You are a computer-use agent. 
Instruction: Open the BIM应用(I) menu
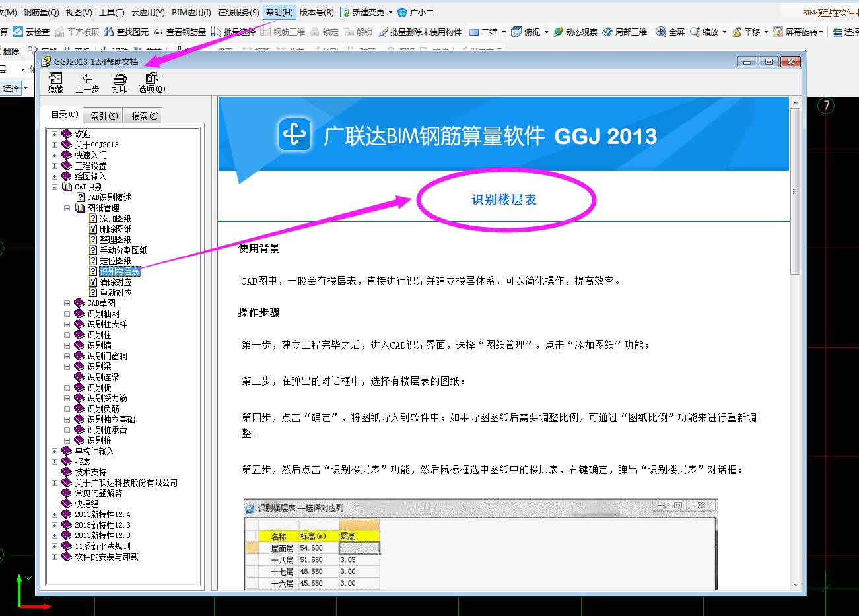pos(191,12)
